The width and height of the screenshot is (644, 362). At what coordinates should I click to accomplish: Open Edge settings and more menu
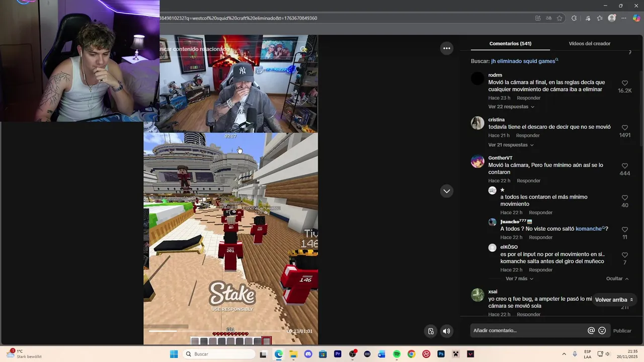[624, 18]
